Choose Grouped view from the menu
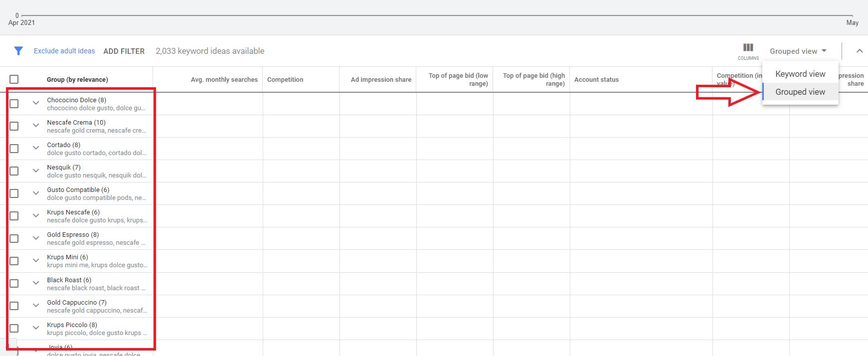This screenshot has width=868, height=356. click(800, 92)
